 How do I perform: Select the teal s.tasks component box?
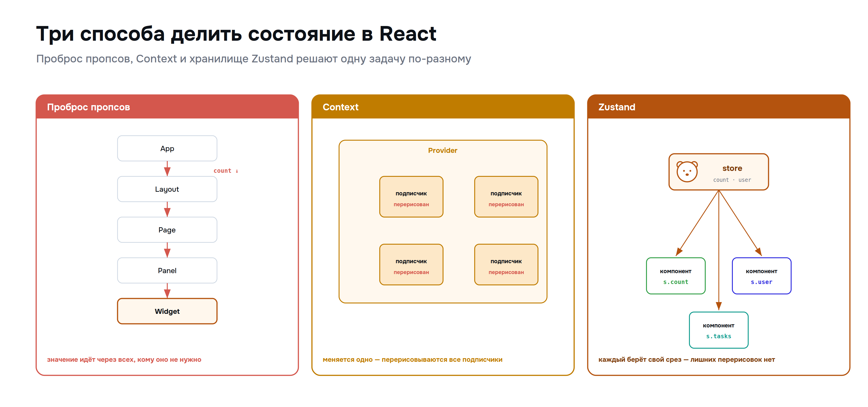point(719,330)
